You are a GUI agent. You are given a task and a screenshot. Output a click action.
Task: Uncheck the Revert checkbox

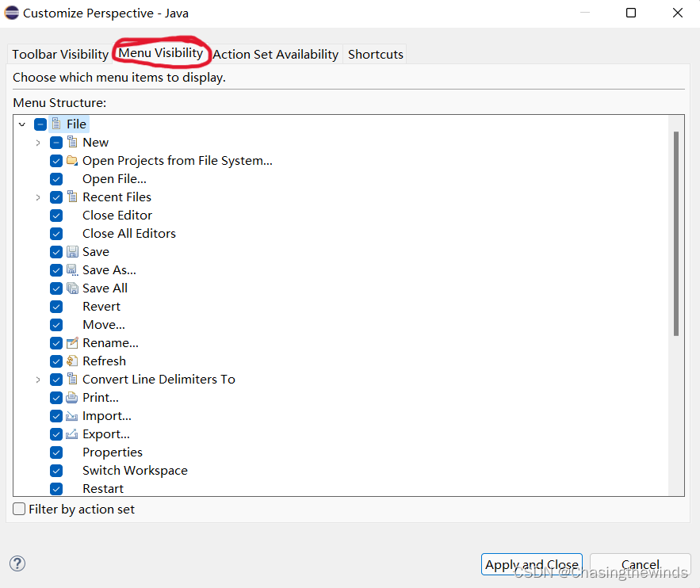click(56, 307)
